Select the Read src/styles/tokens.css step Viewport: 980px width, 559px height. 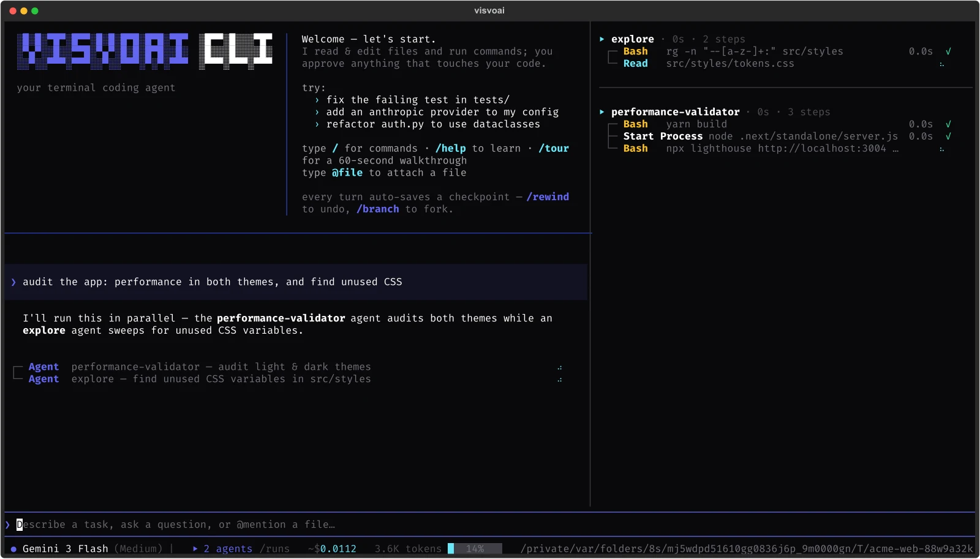780,64
